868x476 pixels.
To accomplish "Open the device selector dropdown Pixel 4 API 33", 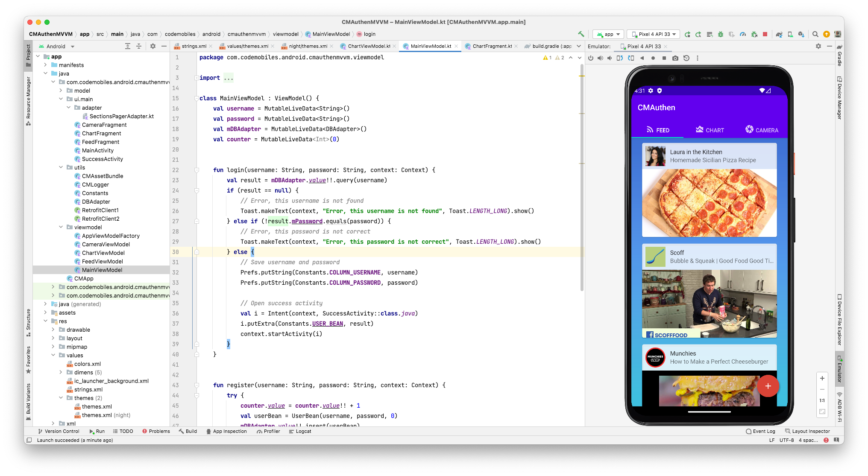I will [x=653, y=34].
